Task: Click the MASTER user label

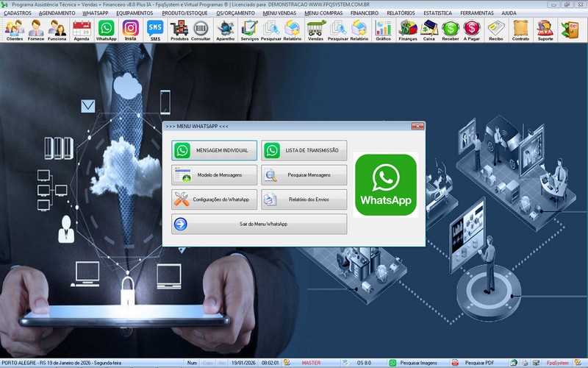Action: pyautogui.click(x=311, y=363)
